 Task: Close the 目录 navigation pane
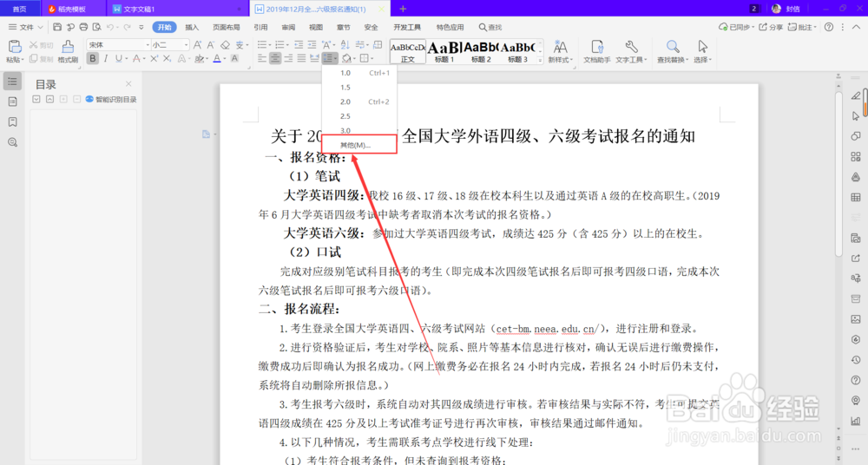click(128, 83)
